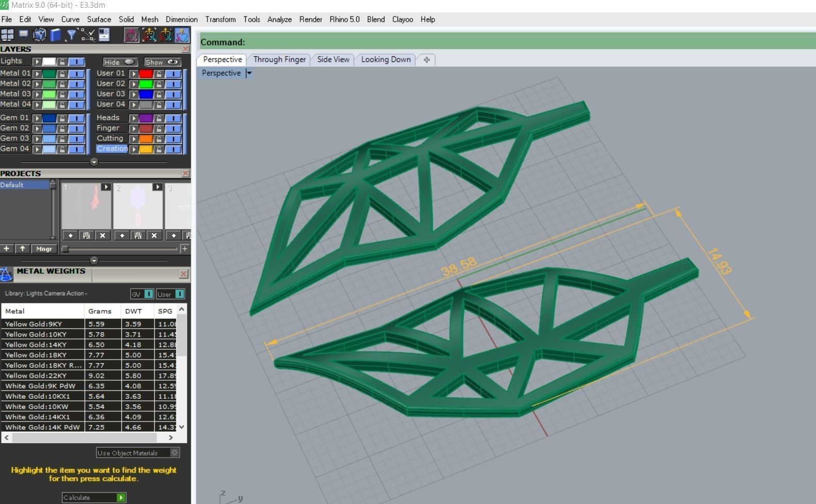Click the four-pane viewport layout icon
816x504 pixels.
(x=7, y=35)
